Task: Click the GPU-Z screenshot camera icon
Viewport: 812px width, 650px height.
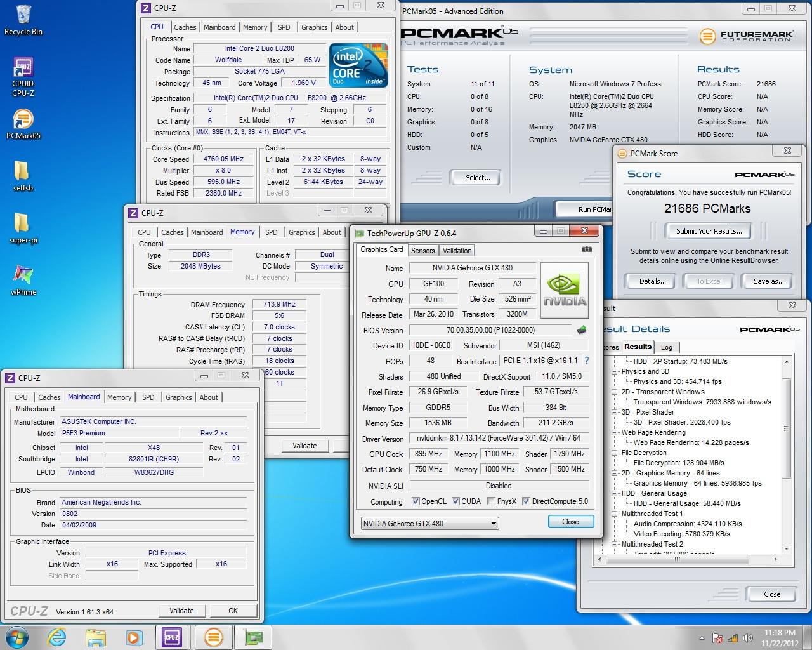Action: point(586,249)
